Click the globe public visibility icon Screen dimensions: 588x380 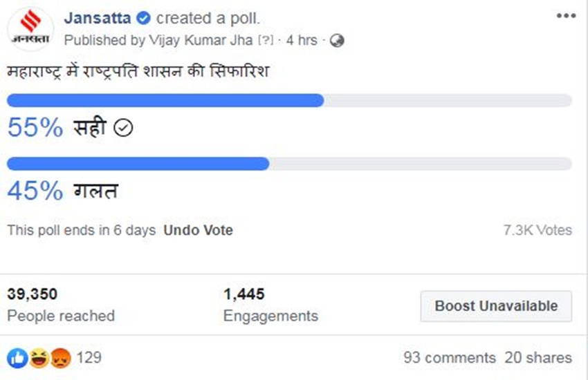(337, 41)
